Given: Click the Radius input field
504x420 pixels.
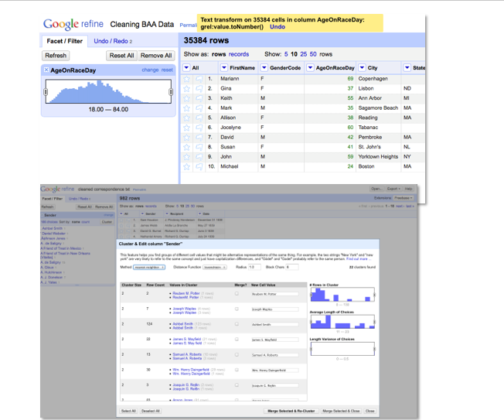Looking at the screenshot, I should tap(254, 267).
